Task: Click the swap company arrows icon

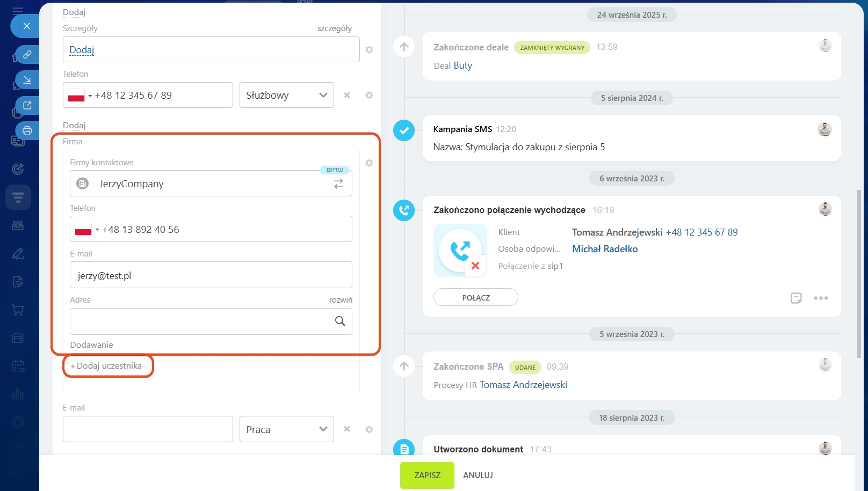Action: (x=338, y=184)
